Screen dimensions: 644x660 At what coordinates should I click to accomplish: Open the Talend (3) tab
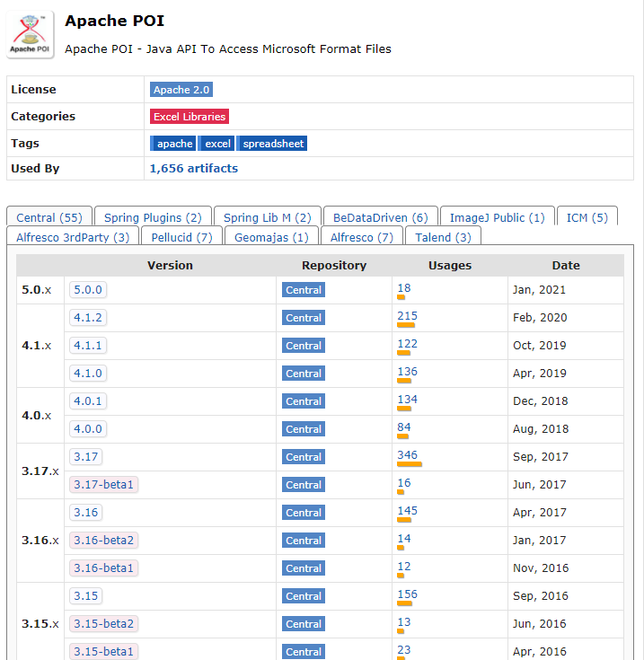pos(443,237)
